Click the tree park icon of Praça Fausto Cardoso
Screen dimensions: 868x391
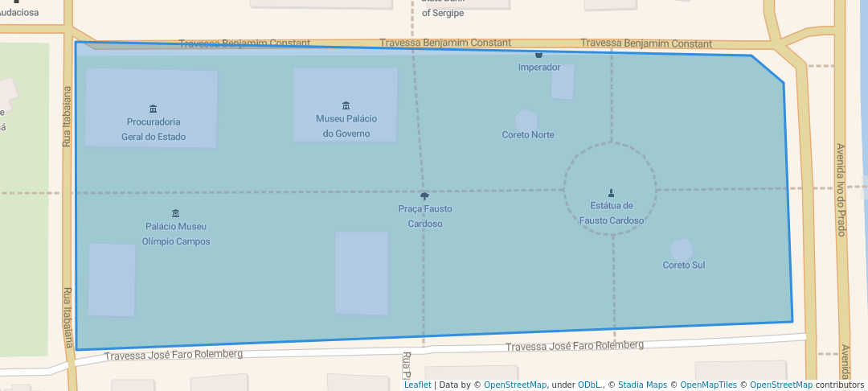coord(424,196)
